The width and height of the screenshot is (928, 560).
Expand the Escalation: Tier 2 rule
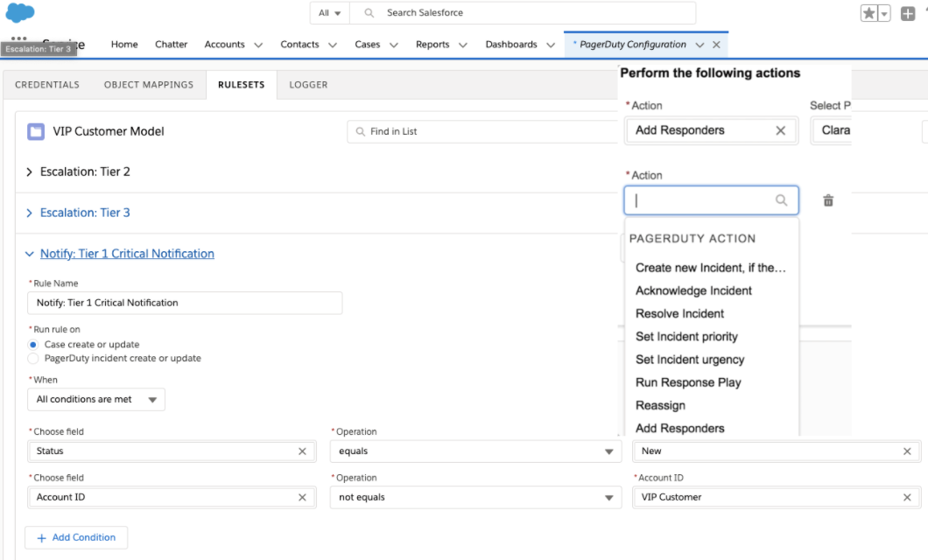click(29, 172)
